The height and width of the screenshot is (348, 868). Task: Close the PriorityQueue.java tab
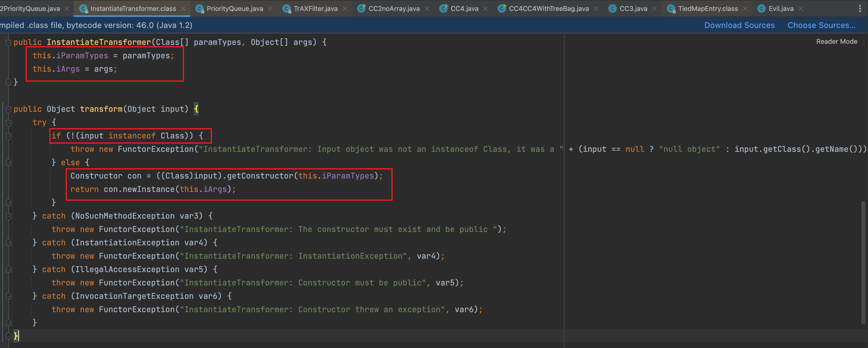point(270,9)
